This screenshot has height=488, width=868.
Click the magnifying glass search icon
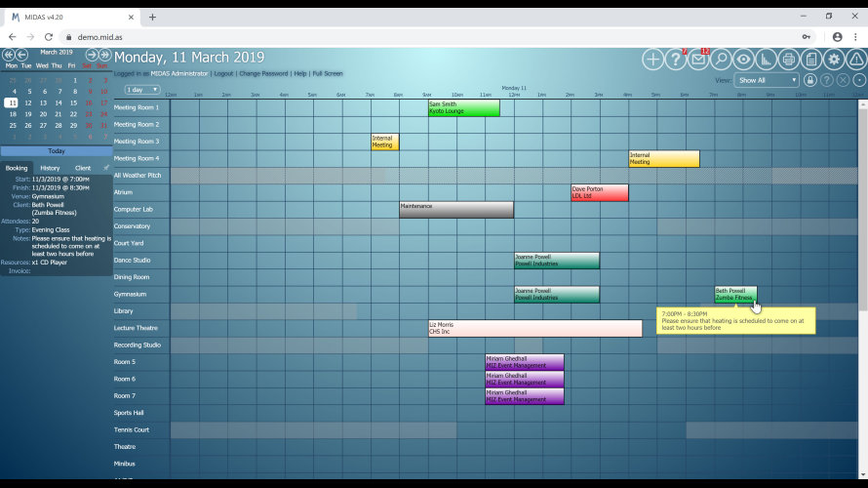(721, 60)
